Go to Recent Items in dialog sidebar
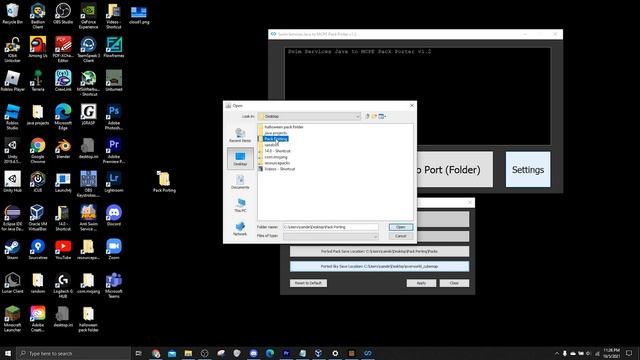640x360 pixels. tap(240, 135)
